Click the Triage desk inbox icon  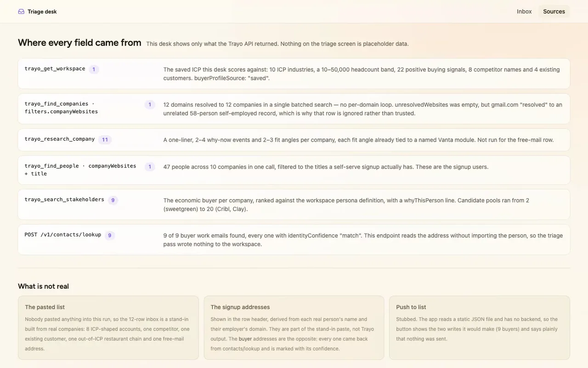point(21,11)
